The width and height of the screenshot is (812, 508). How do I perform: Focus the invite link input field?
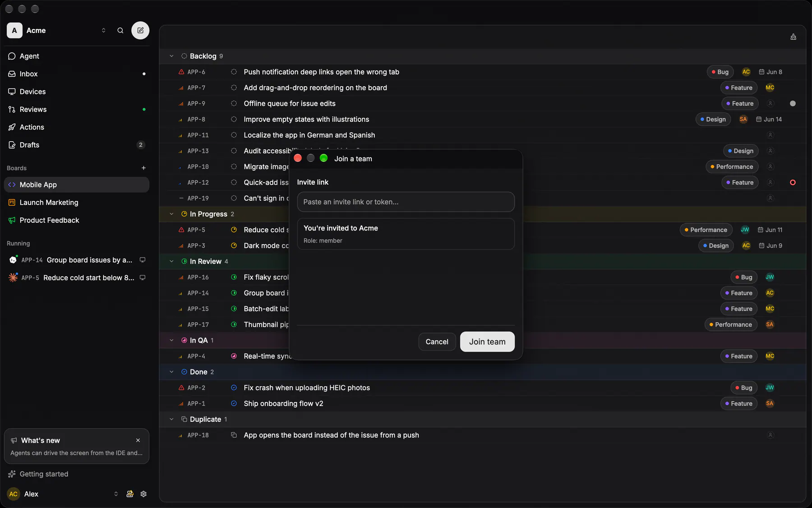point(406,202)
